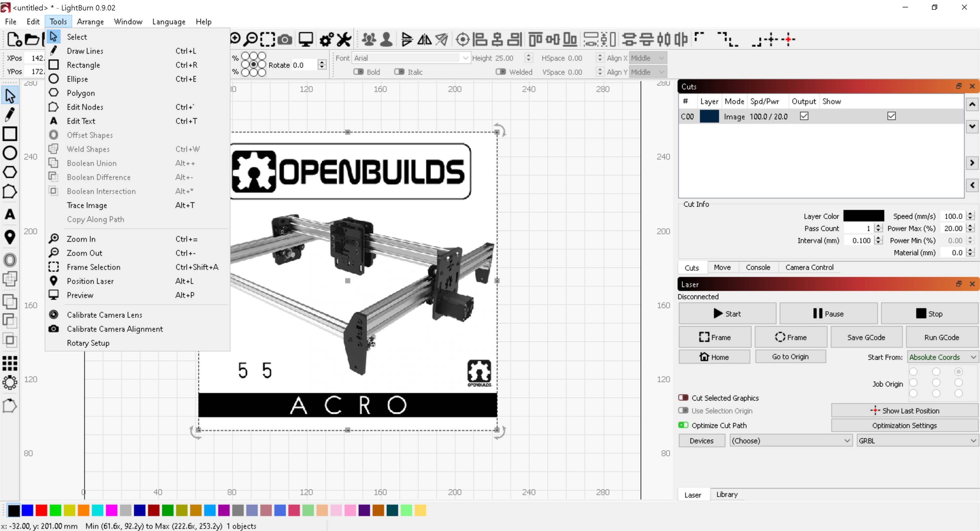Image resolution: width=980 pixels, height=531 pixels.
Task: Click the Preview monitor icon in toolbar
Action: tap(306, 39)
